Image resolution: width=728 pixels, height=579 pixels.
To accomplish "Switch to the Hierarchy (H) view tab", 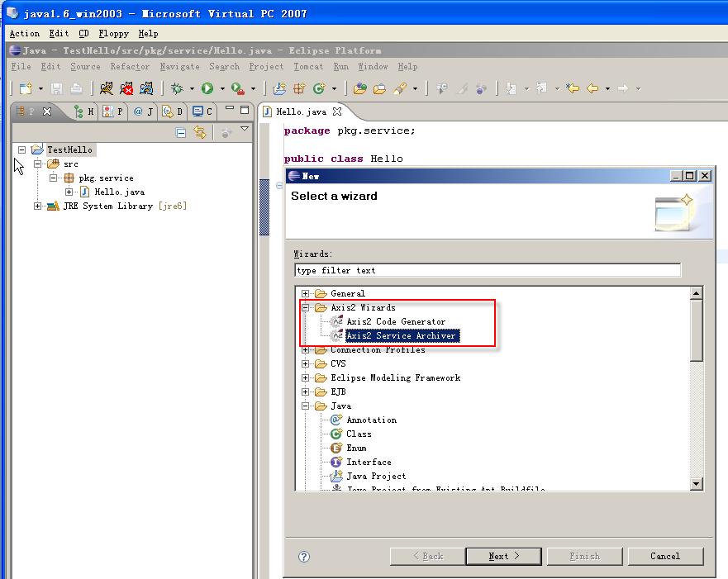I will point(84,112).
